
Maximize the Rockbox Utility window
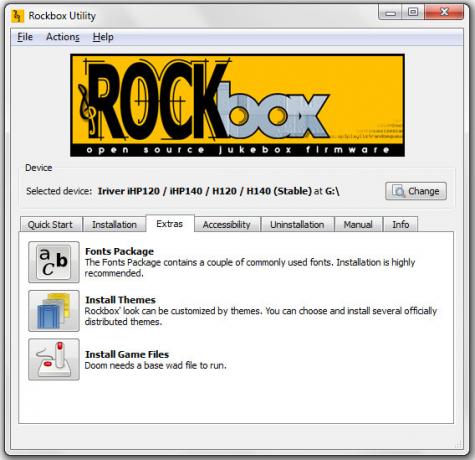coord(413,13)
